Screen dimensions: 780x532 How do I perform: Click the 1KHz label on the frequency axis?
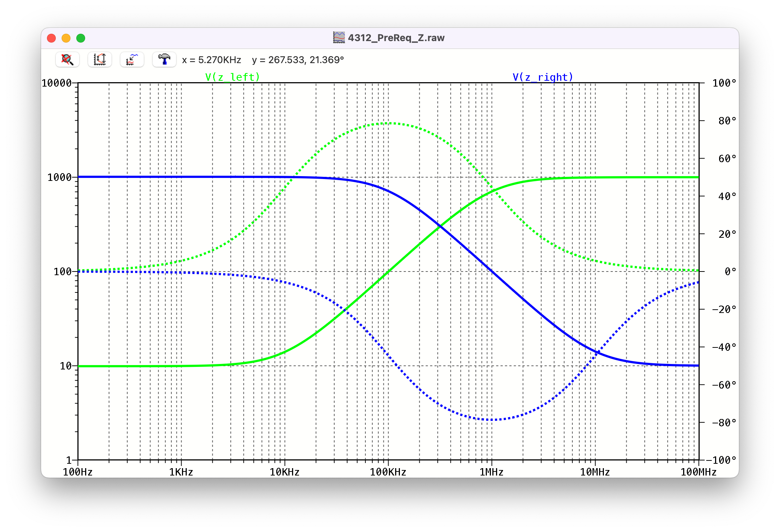181,472
